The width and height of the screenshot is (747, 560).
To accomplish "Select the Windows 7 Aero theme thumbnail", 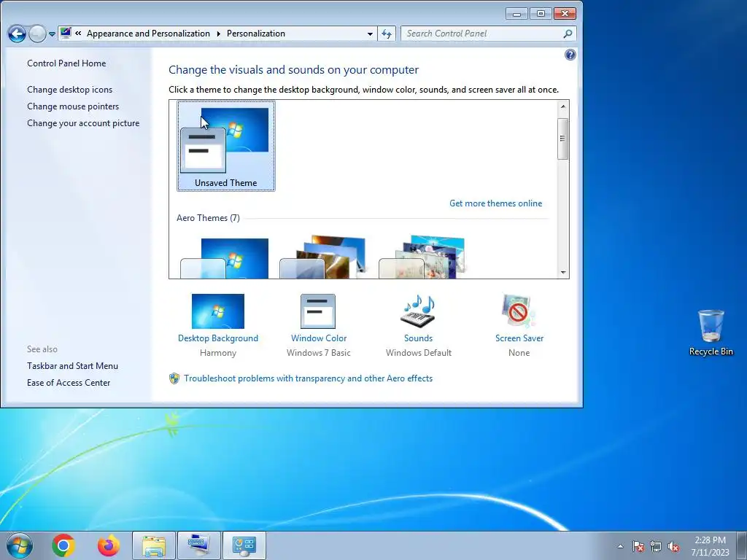I will [225, 258].
